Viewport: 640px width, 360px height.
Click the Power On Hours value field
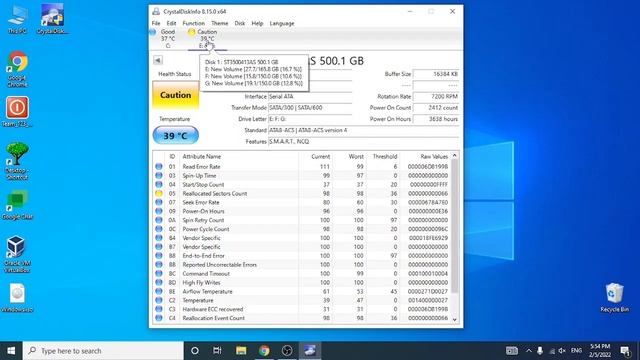tap(436, 119)
